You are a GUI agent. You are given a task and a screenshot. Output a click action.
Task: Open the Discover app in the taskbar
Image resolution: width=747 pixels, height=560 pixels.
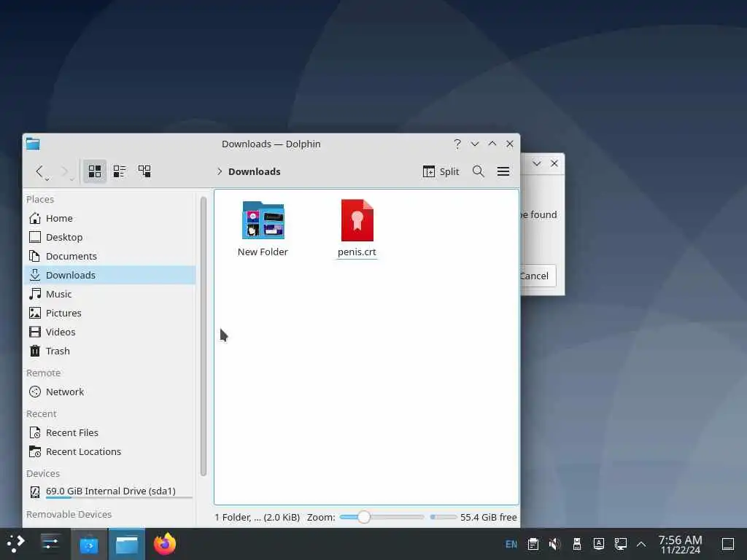click(89, 544)
